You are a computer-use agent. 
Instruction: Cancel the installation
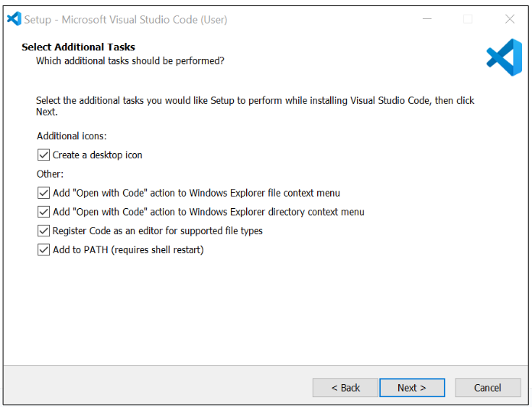pos(487,388)
